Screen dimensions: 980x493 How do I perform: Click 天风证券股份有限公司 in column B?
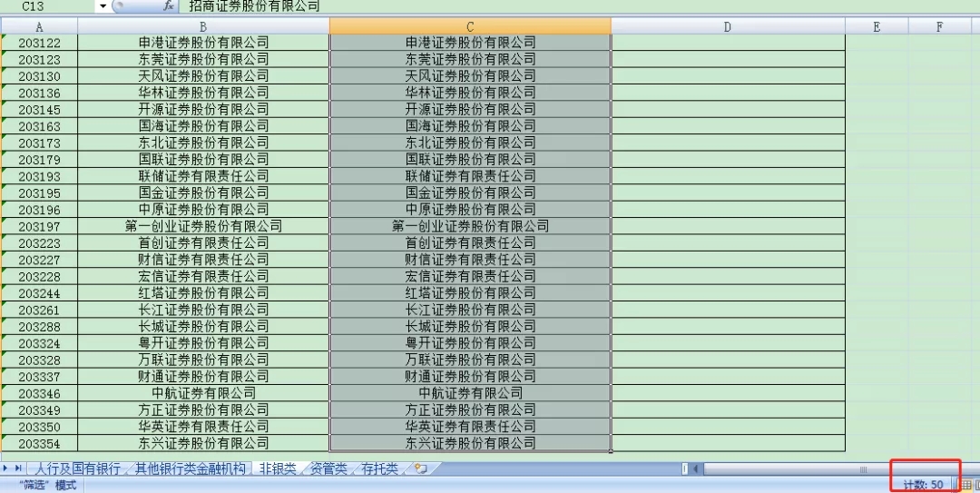coord(203,75)
